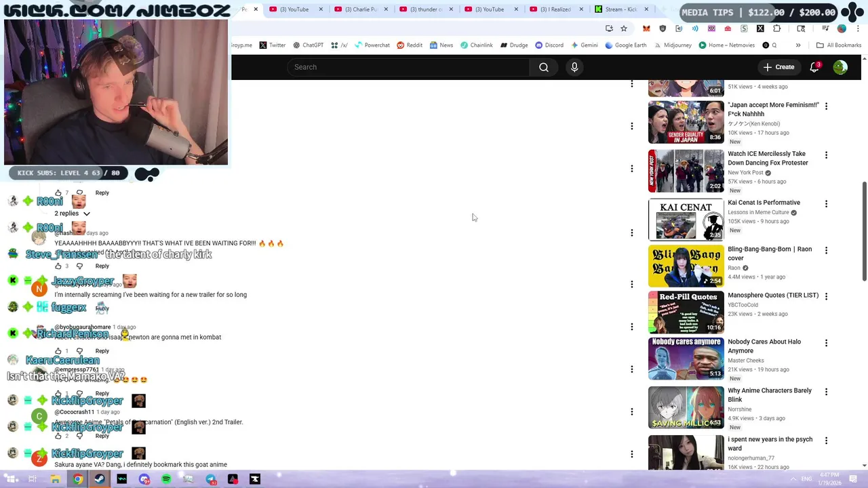Click the page vertical scrollbar thumb
The height and width of the screenshot is (488, 868).
pos(864,230)
